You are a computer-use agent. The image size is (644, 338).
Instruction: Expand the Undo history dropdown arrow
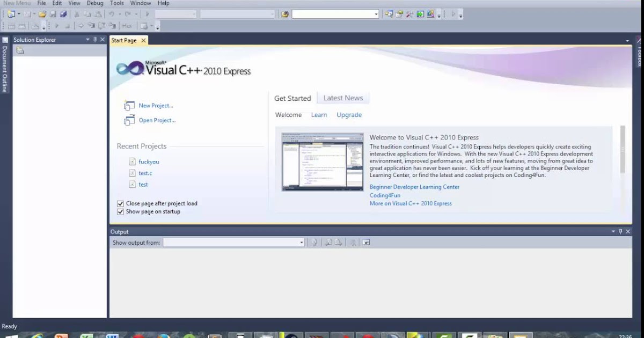click(x=119, y=14)
